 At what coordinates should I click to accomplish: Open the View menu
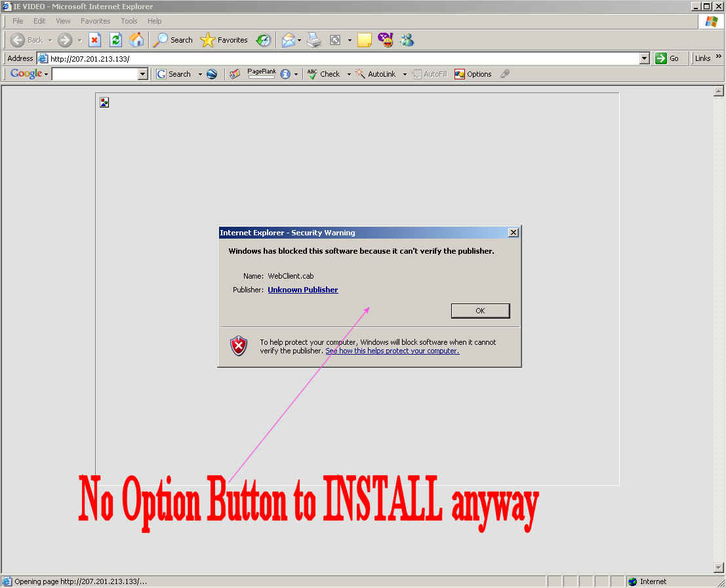63,21
